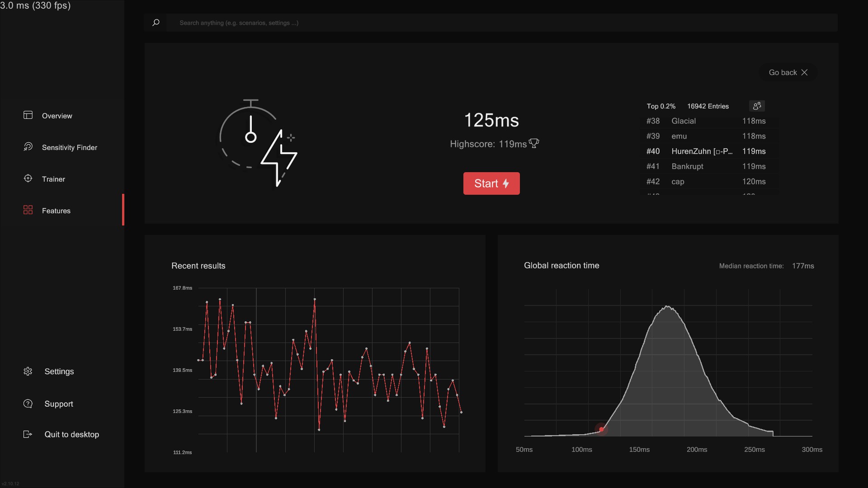Screen dimensions: 868x488
Task: Click Go back to close test
Action: pos(788,72)
